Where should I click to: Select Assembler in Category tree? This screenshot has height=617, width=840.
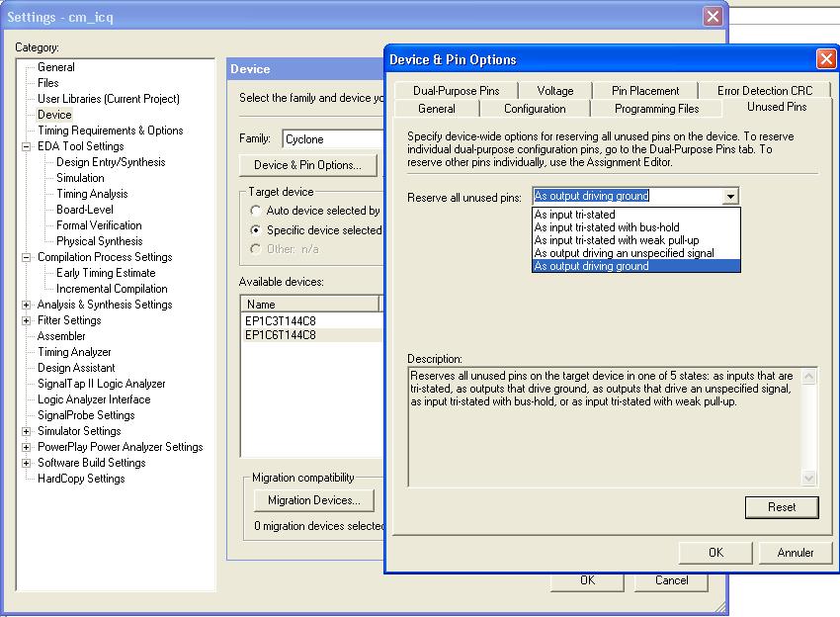[x=61, y=336]
